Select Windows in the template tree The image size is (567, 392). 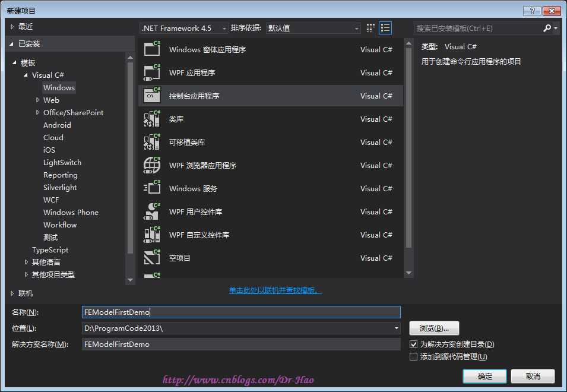[x=59, y=87]
